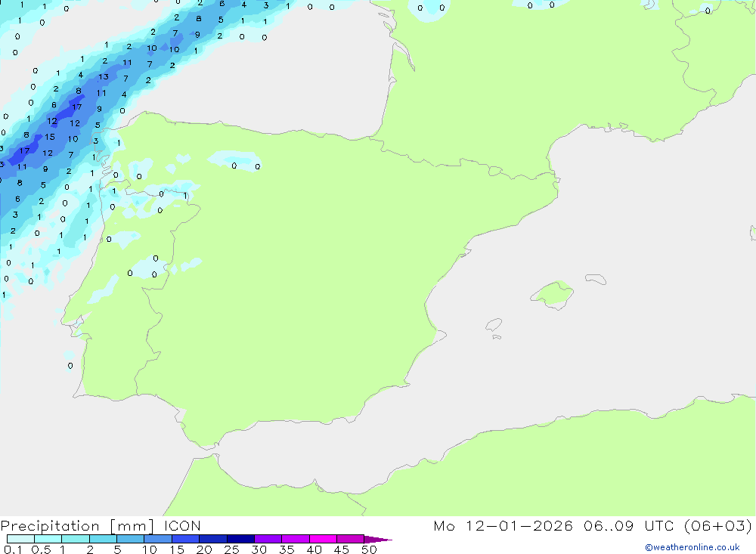
Task: Click the 2–5 mm legend color box
Action: [x=103, y=539]
